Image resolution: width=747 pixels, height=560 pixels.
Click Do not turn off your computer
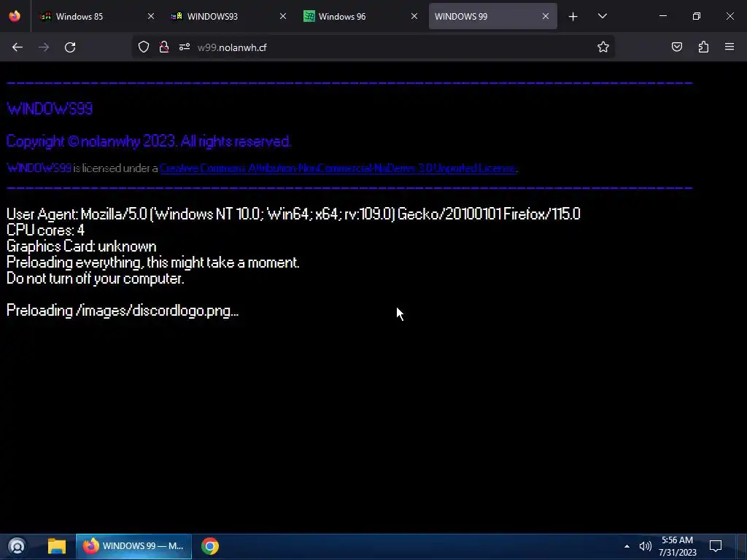[96, 279]
